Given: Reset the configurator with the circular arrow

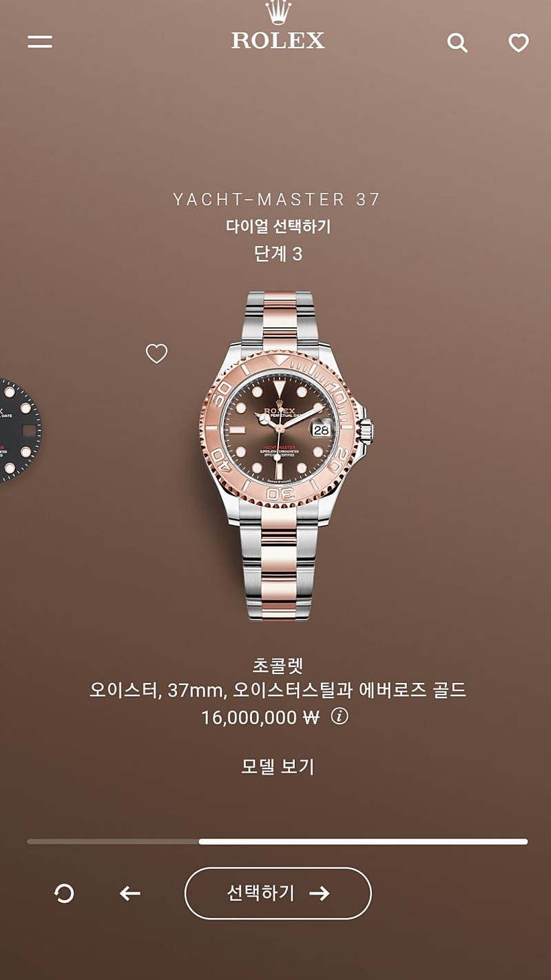Looking at the screenshot, I should tap(64, 894).
